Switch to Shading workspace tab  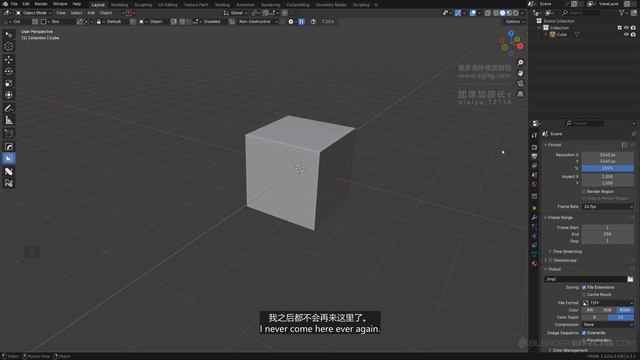point(222,5)
